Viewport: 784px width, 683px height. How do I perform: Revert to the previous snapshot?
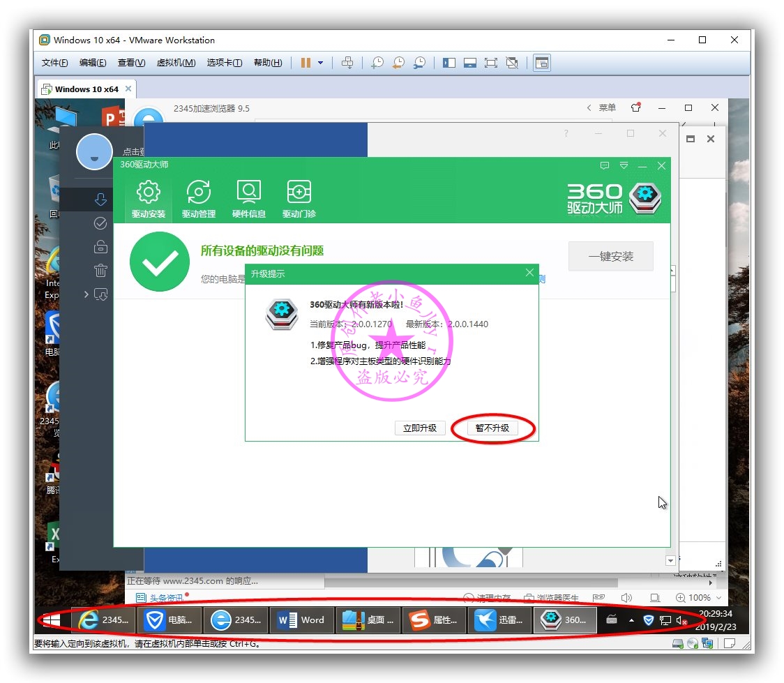pos(398,63)
